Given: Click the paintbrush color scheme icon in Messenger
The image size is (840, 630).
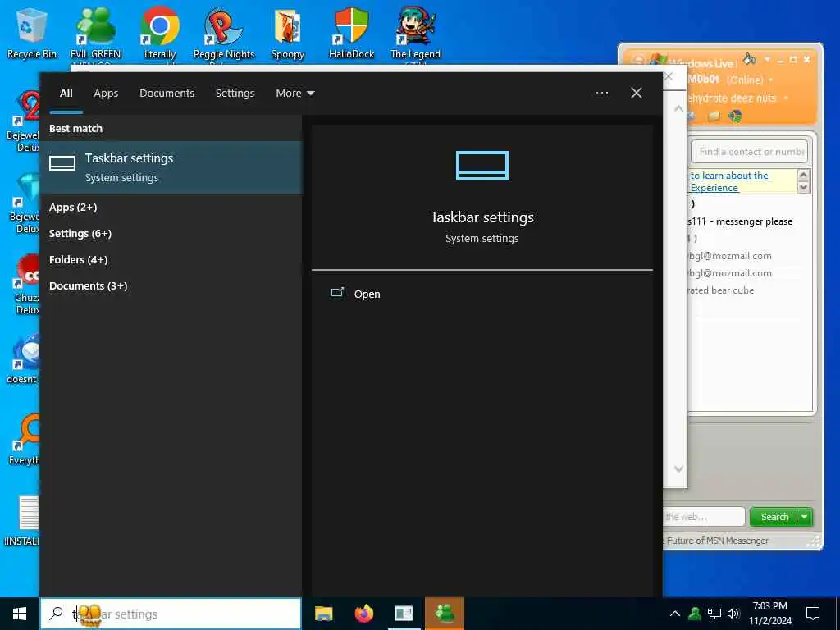Looking at the screenshot, I should coord(750,58).
